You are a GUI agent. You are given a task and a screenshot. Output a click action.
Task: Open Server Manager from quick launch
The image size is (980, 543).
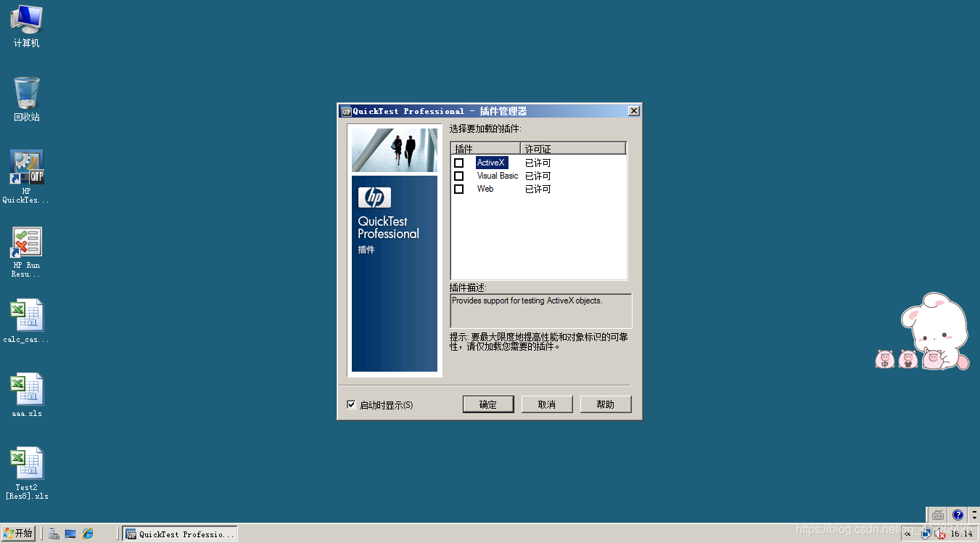[x=54, y=534]
